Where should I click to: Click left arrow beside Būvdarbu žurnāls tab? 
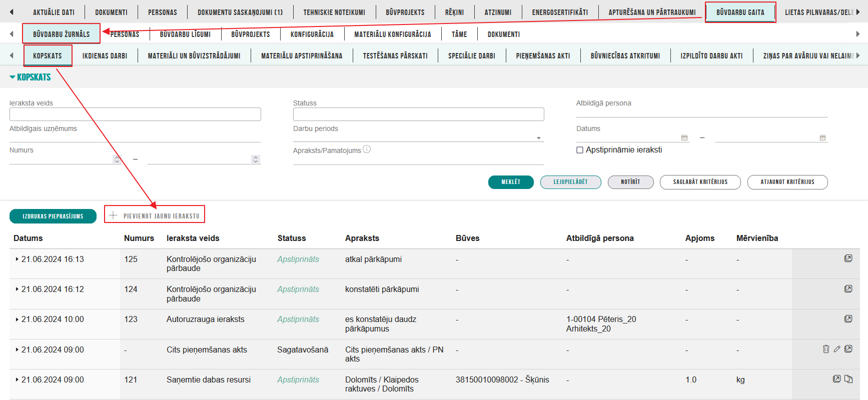click(x=12, y=34)
